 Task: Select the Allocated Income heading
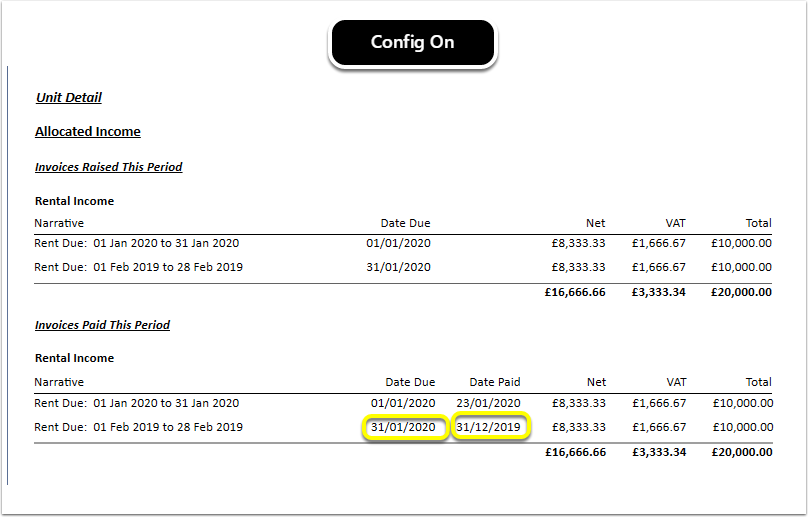[88, 132]
